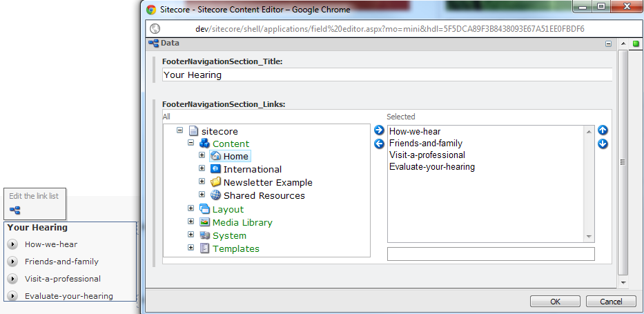The width and height of the screenshot is (644, 314).
Task: Click the green status square icon
Action: coord(636,43)
